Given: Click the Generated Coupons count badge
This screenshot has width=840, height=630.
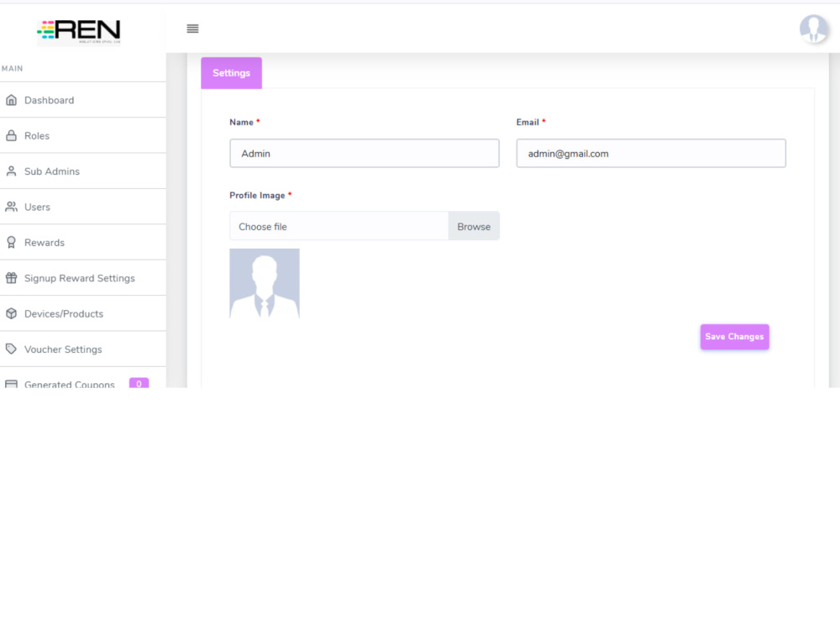Looking at the screenshot, I should [x=139, y=383].
